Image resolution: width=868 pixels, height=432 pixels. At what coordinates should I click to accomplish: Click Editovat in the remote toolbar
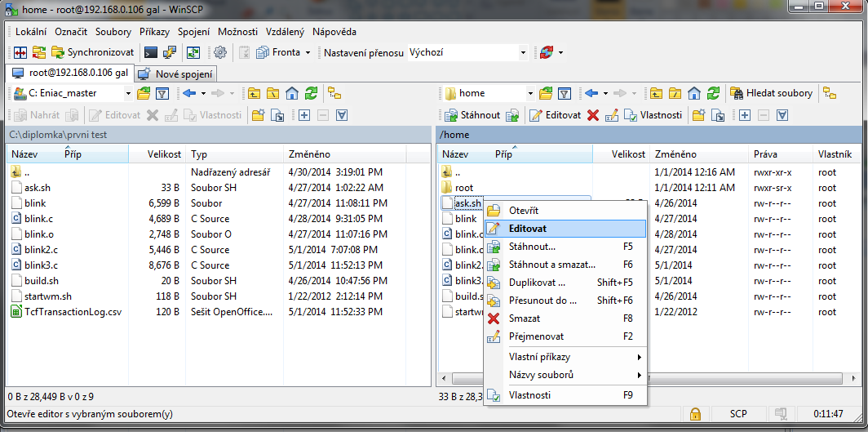[x=556, y=115]
